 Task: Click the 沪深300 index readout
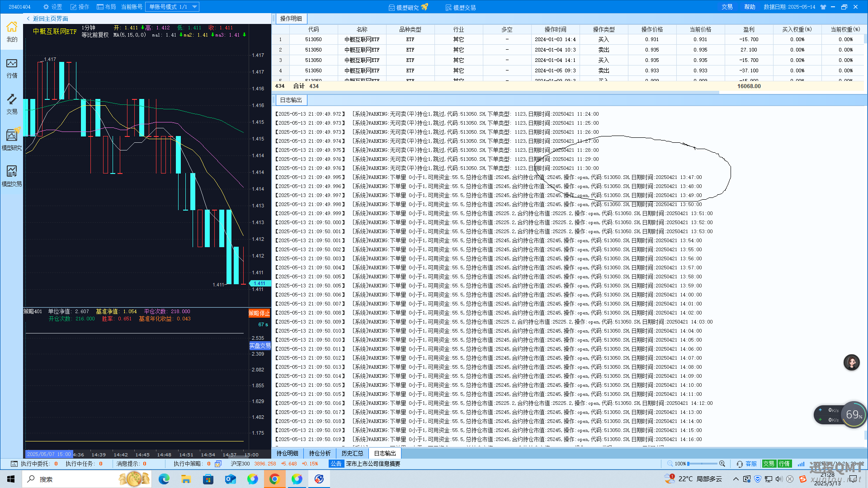click(x=274, y=464)
